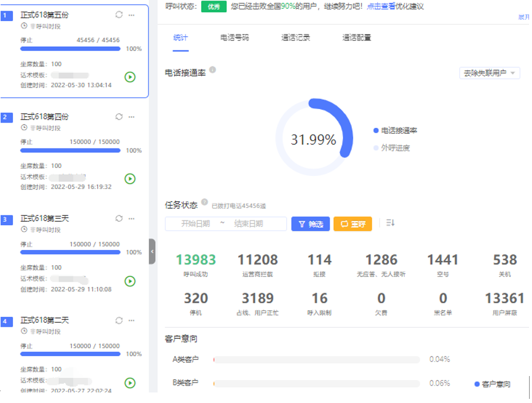The image size is (532, 403).
Task: Click refresh icon on 正式618第四份 task
Action: 119,117
